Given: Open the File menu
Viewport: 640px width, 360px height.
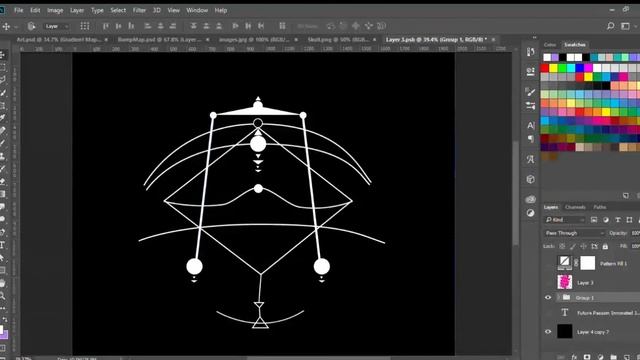Looking at the screenshot, I should (19, 10).
